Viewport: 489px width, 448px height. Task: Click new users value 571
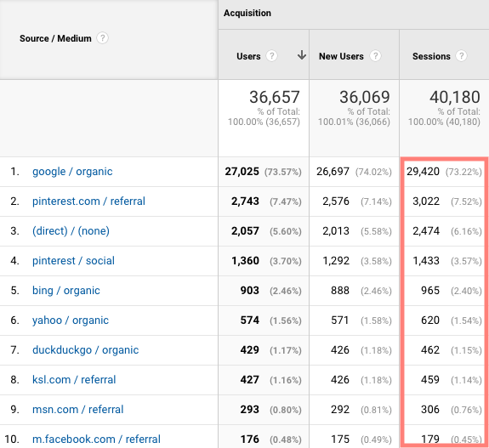339,320
